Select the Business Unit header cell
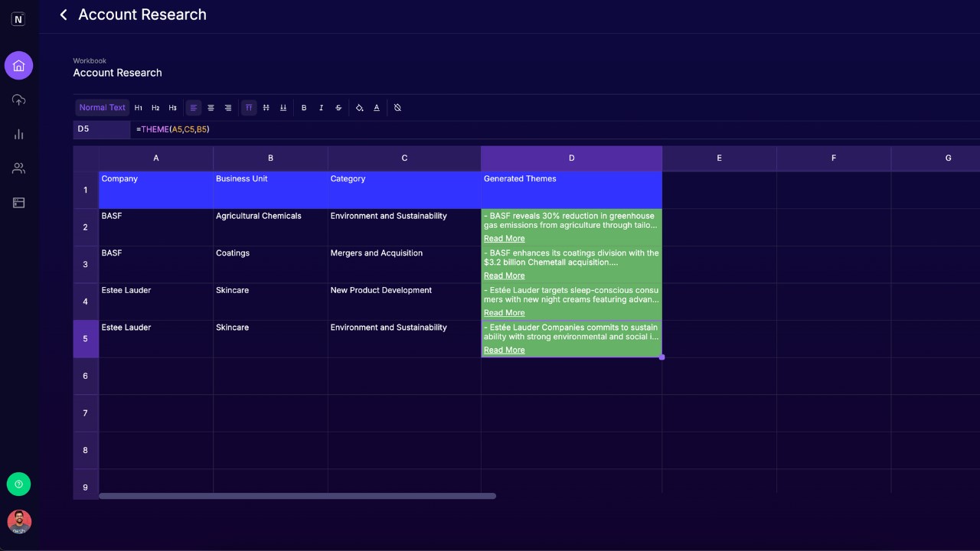Screen dimensions: 980x551 pos(270,190)
